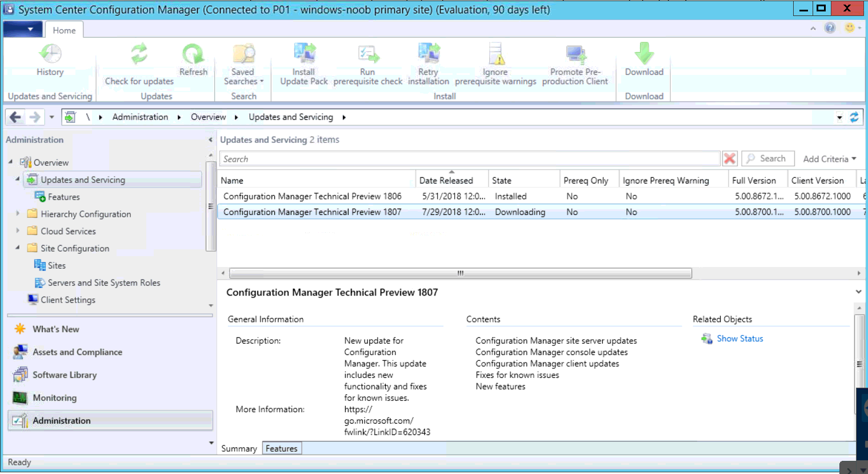Sort by Name column header
The height and width of the screenshot is (474, 868).
(316, 180)
